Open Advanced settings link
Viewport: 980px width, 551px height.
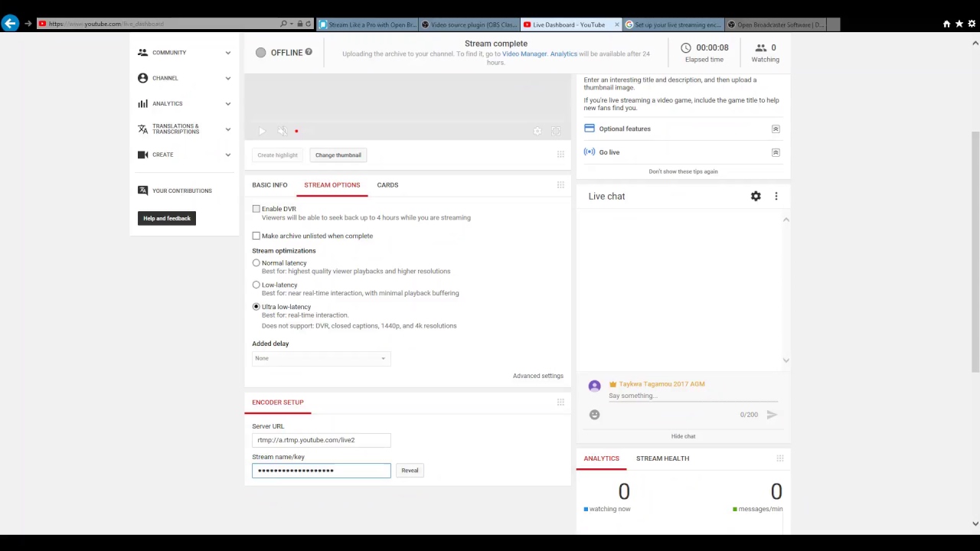point(537,376)
